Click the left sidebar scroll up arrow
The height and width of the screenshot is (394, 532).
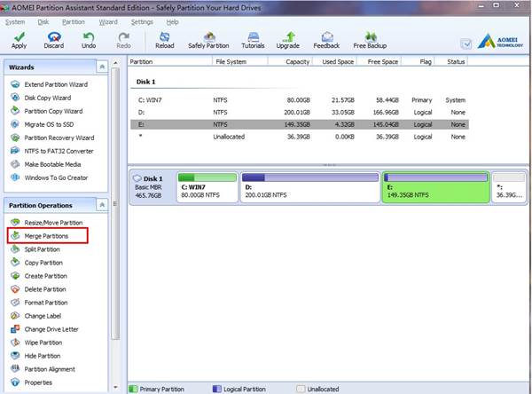click(x=115, y=63)
